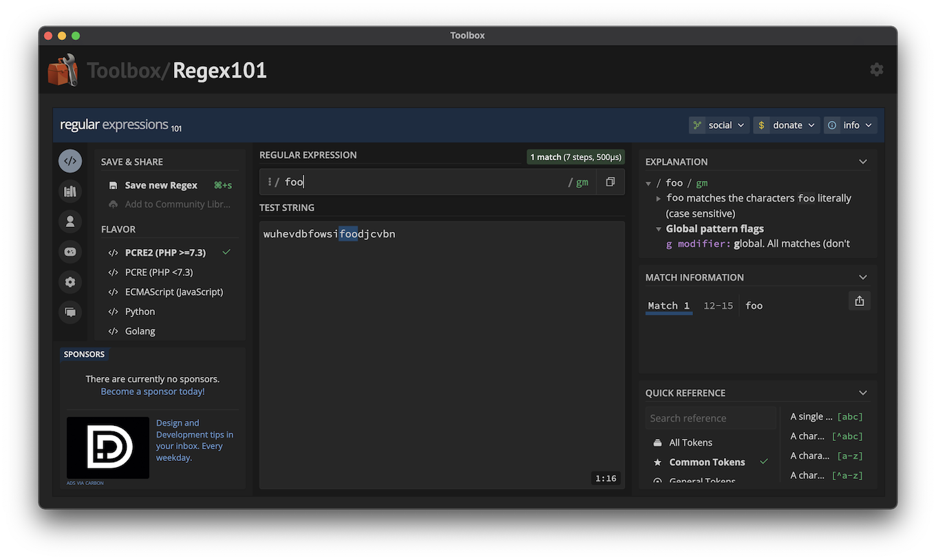Open the donate dropdown
936x560 pixels.
click(x=786, y=125)
